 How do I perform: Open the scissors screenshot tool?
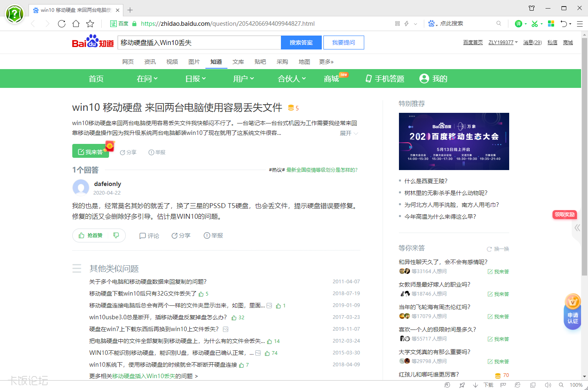click(535, 24)
